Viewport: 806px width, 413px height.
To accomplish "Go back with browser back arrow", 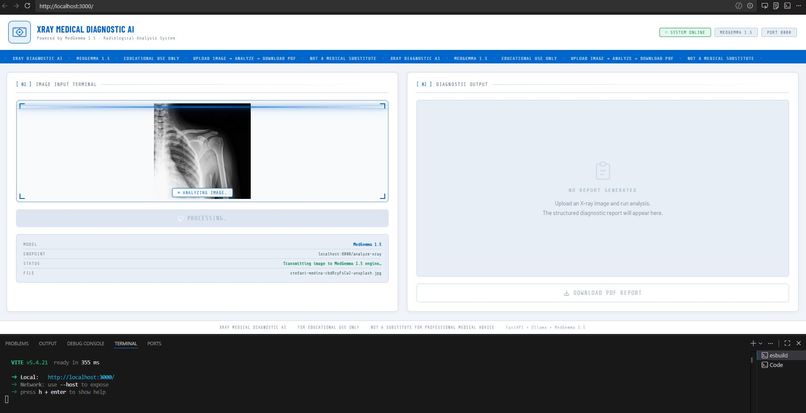I will point(5,6).
